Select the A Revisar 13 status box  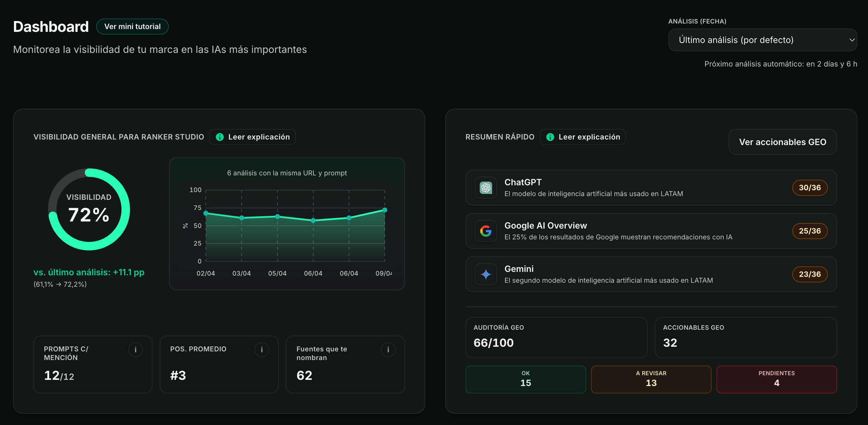tap(651, 380)
